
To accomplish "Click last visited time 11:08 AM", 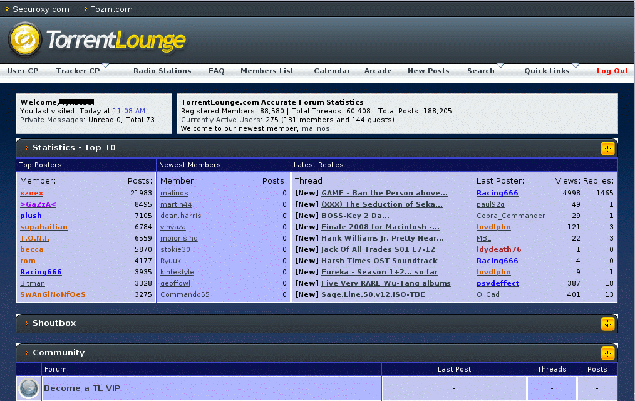I will point(129,111).
